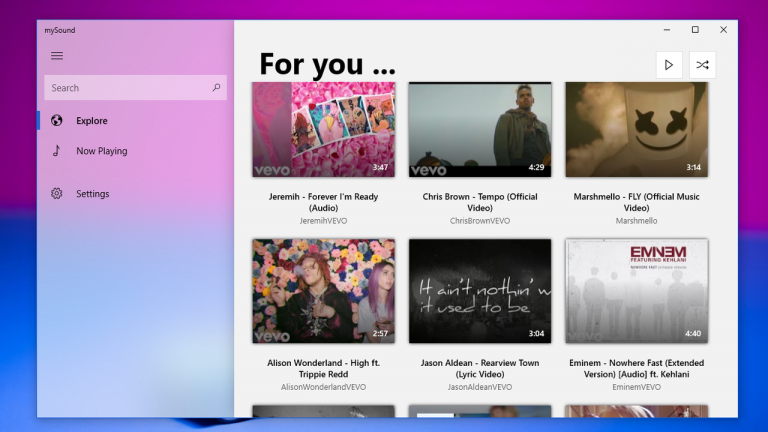The width and height of the screenshot is (768, 432).
Task: Click title 'Jason Aldean - Rearview Town (Lyric Video)'
Action: [x=480, y=368]
